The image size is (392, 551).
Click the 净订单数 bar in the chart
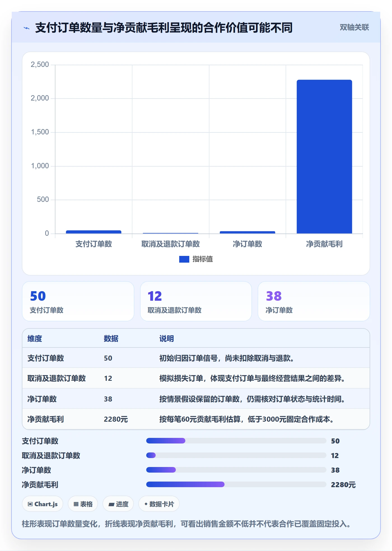[247, 232]
